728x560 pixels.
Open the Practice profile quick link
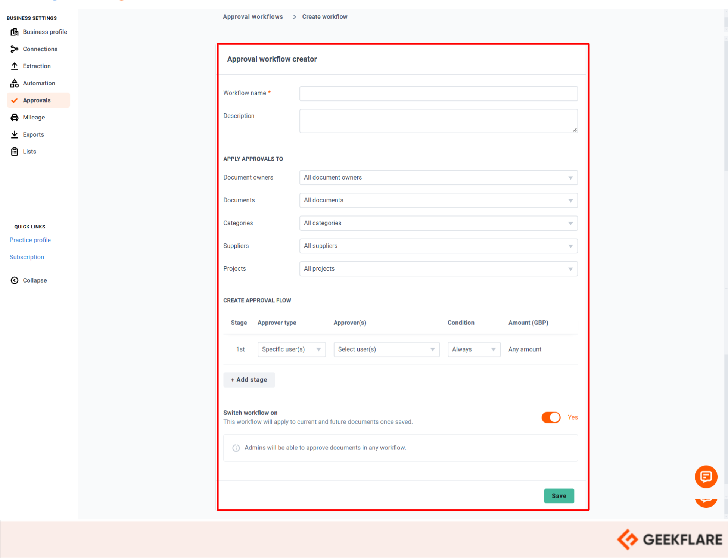pos(30,240)
